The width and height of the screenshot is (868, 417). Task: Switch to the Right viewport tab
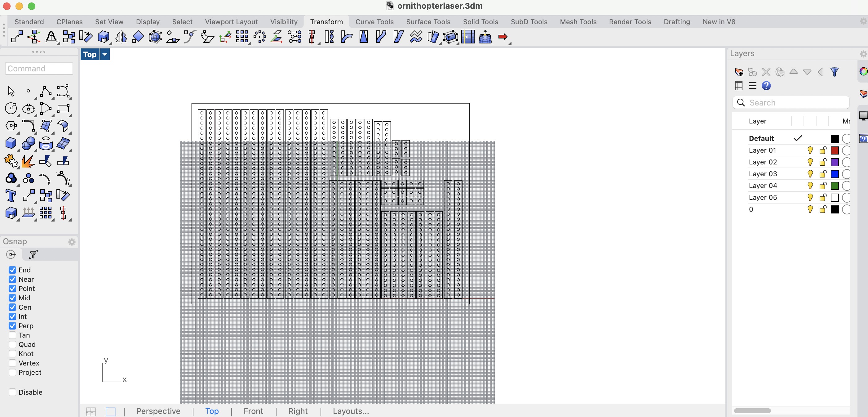click(x=298, y=411)
